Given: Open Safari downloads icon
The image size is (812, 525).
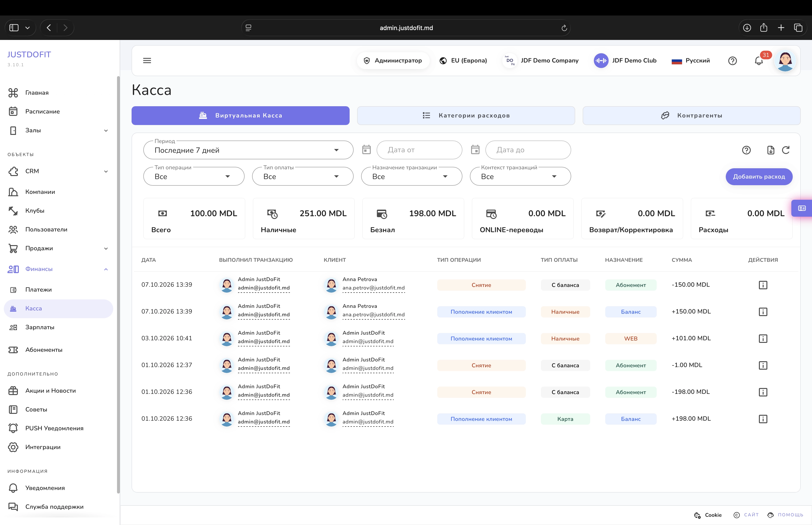Looking at the screenshot, I should (x=747, y=28).
